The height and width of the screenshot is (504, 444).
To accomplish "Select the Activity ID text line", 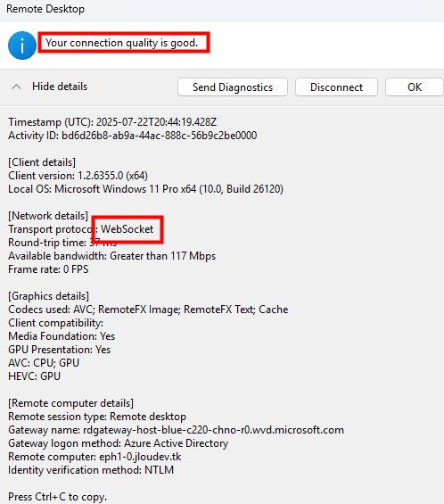I will [132, 136].
